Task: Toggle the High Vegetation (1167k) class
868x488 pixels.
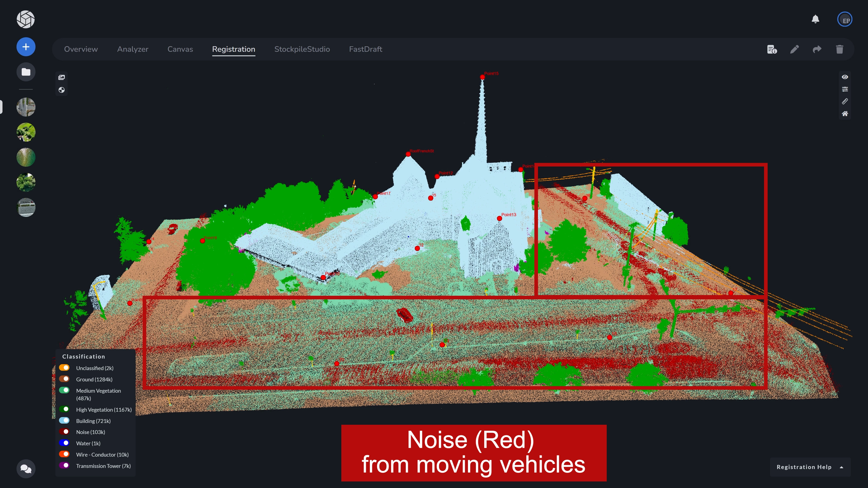Action: 64,409
